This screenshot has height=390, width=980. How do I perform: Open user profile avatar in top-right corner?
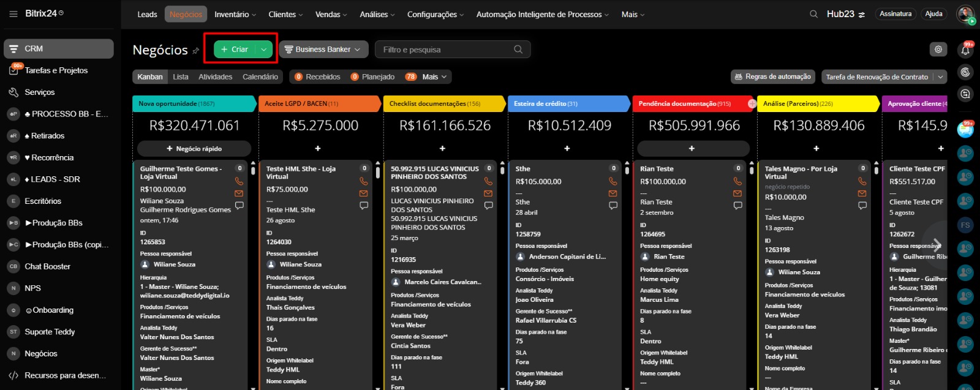(965, 14)
